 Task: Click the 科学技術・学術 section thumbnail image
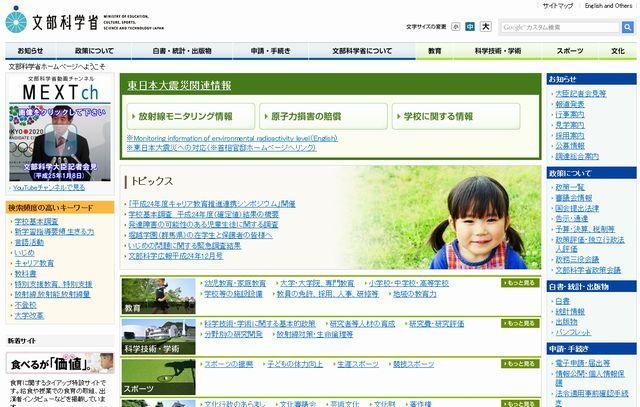158,337
